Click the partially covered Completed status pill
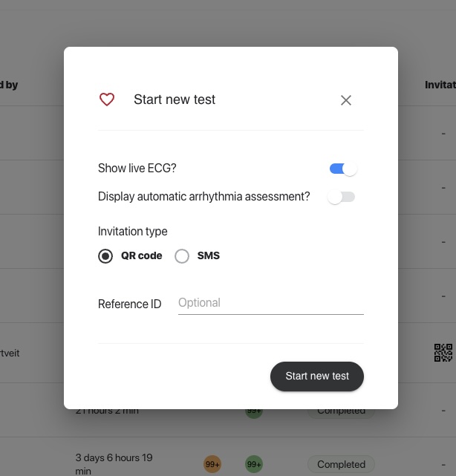Screen dimensions: 456x476 (341, 414)
